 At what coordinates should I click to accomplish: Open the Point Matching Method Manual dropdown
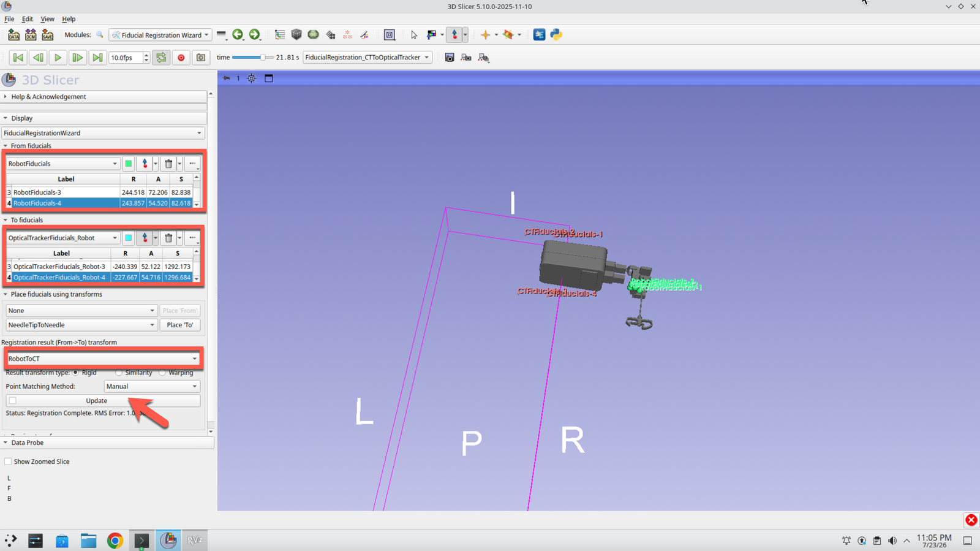152,386
